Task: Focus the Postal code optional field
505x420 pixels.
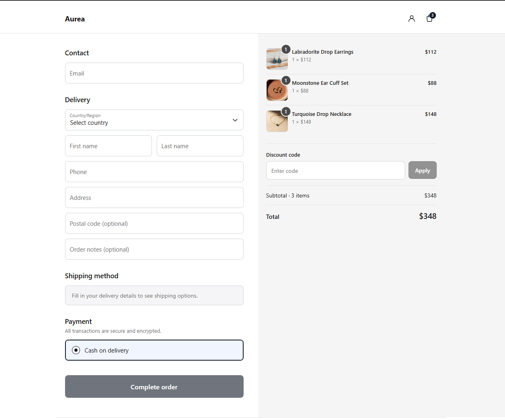Action: (154, 223)
